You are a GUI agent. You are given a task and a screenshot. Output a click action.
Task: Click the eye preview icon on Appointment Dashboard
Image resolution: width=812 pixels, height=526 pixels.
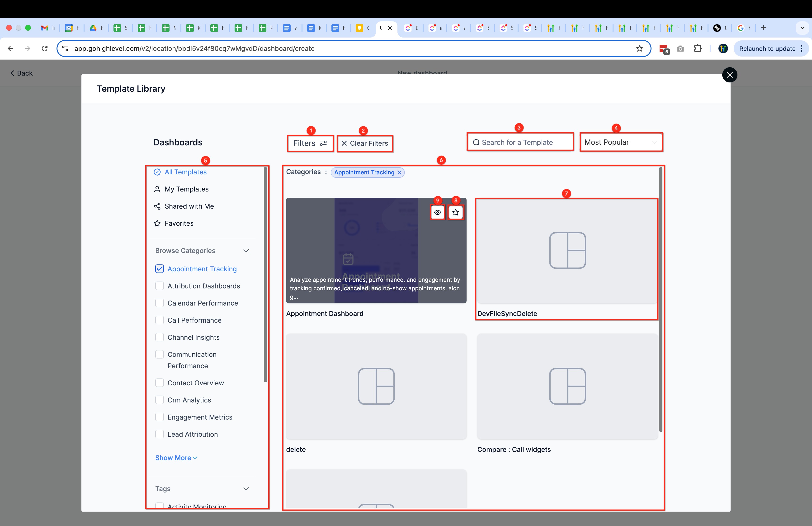437,212
